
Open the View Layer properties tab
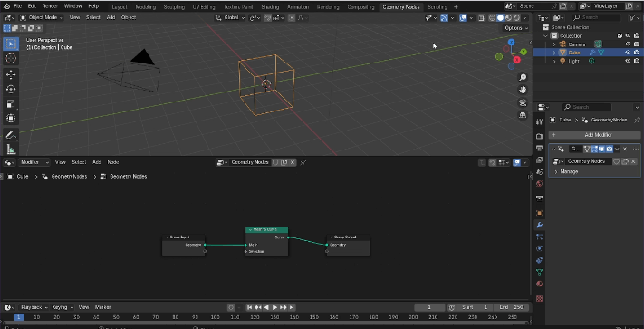tap(539, 160)
